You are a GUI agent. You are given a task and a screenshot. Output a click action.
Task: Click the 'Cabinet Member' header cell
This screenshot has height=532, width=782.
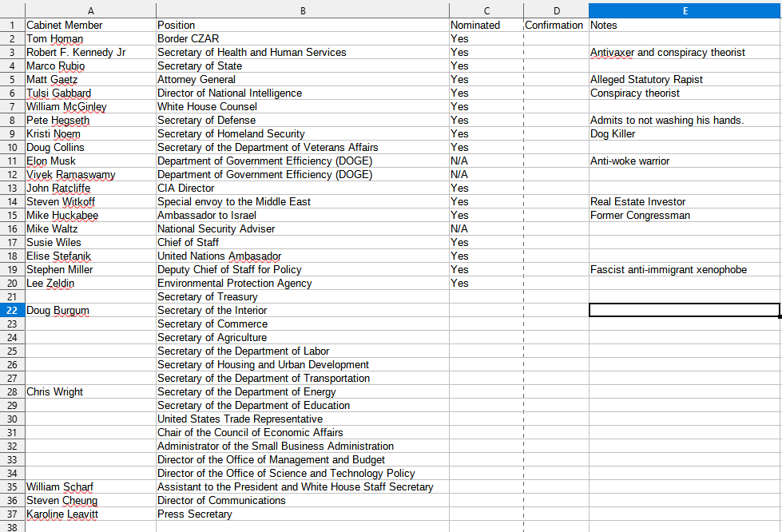click(90, 25)
